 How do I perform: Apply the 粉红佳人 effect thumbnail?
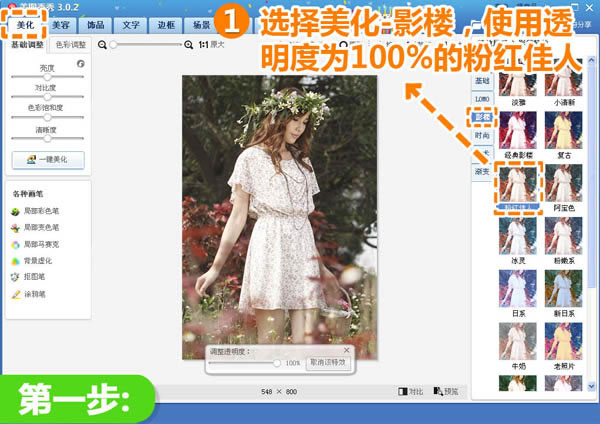pyautogui.click(x=518, y=183)
